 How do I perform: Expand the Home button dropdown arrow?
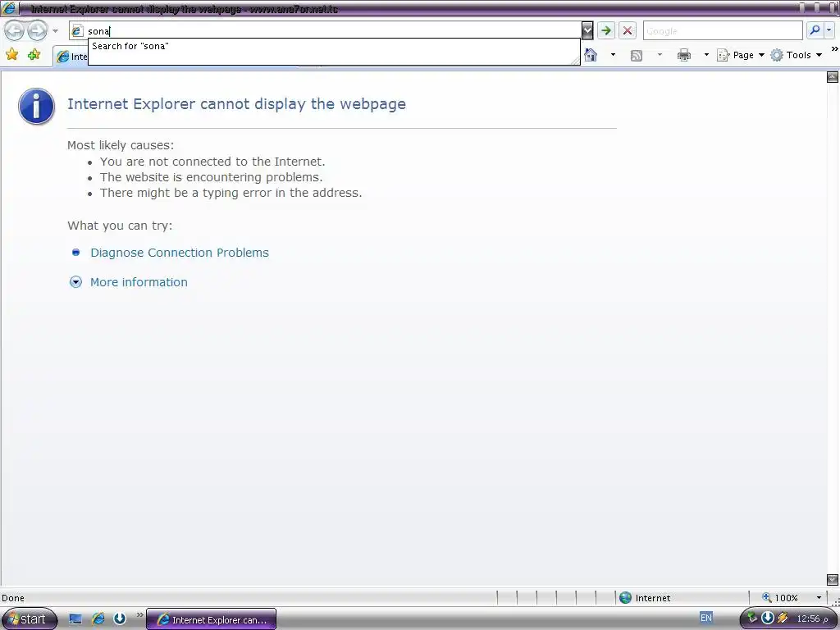(613, 55)
